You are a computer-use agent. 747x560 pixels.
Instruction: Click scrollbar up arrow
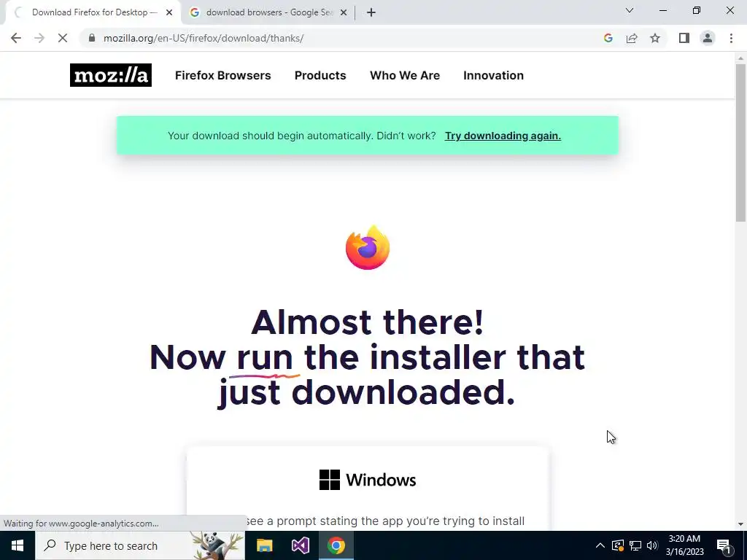(x=740, y=58)
